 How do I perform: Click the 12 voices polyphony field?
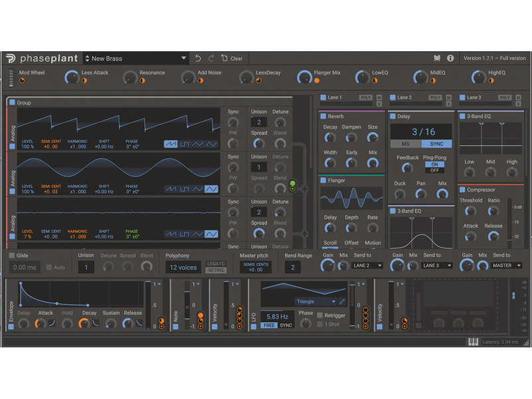pyautogui.click(x=184, y=267)
